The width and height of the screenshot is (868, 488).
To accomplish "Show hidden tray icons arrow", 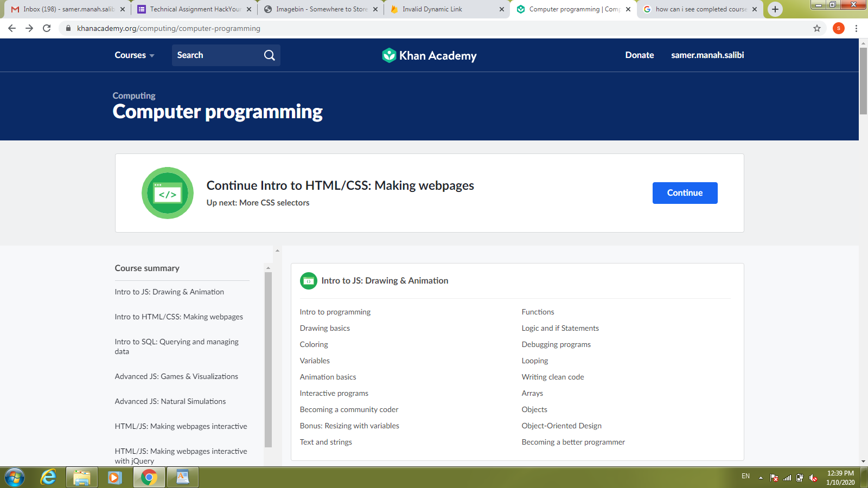I will (761, 478).
